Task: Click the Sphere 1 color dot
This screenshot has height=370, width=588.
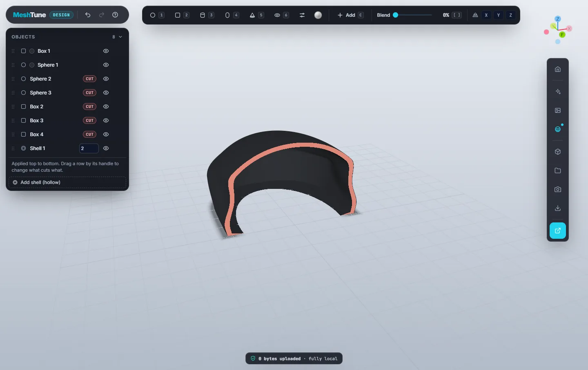Action: click(x=32, y=65)
